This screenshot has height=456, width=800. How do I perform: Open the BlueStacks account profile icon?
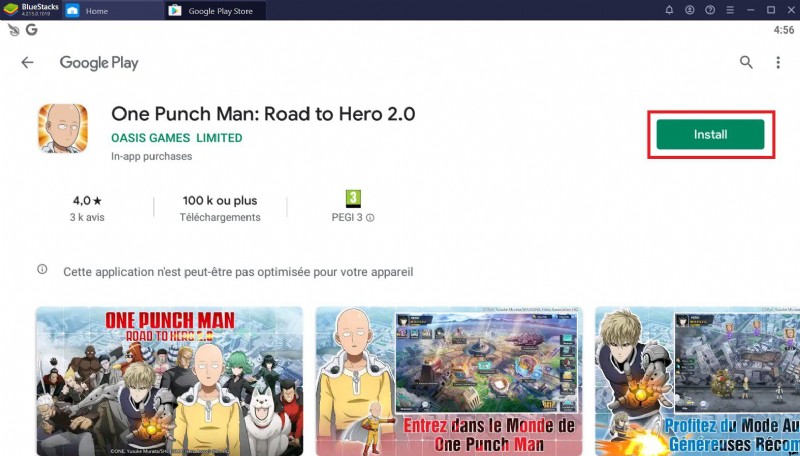[690, 10]
